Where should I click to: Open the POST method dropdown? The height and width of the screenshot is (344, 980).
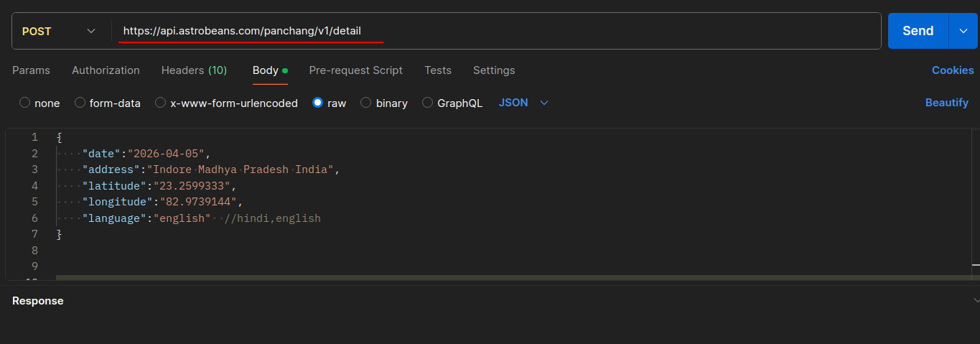click(59, 31)
